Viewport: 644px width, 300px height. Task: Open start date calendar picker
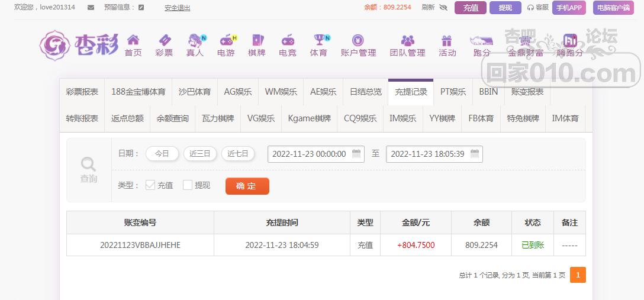(356, 154)
